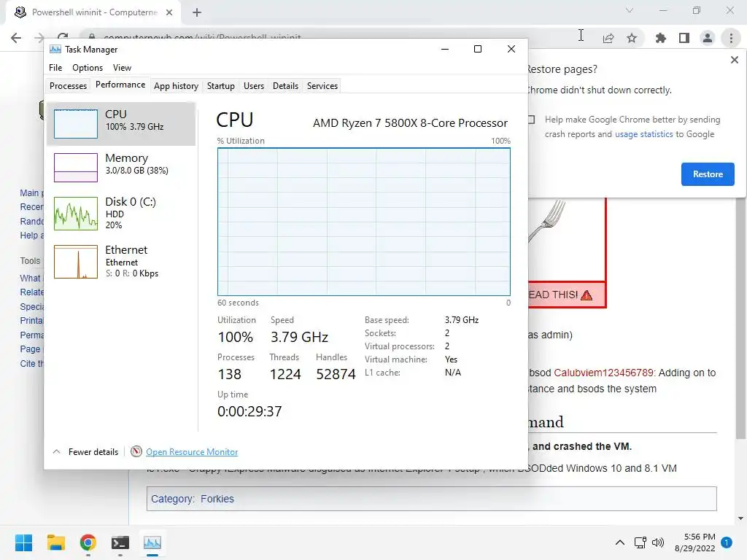The image size is (747, 560).
Task: Bookmark this page with the star icon
Action: pos(632,38)
